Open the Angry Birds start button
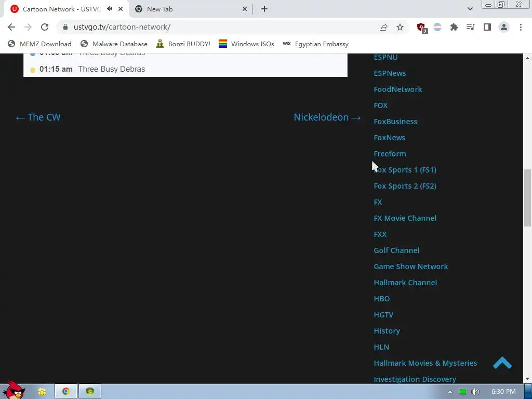Viewport: 532px width, 399px height. pyautogui.click(x=14, y=390)
